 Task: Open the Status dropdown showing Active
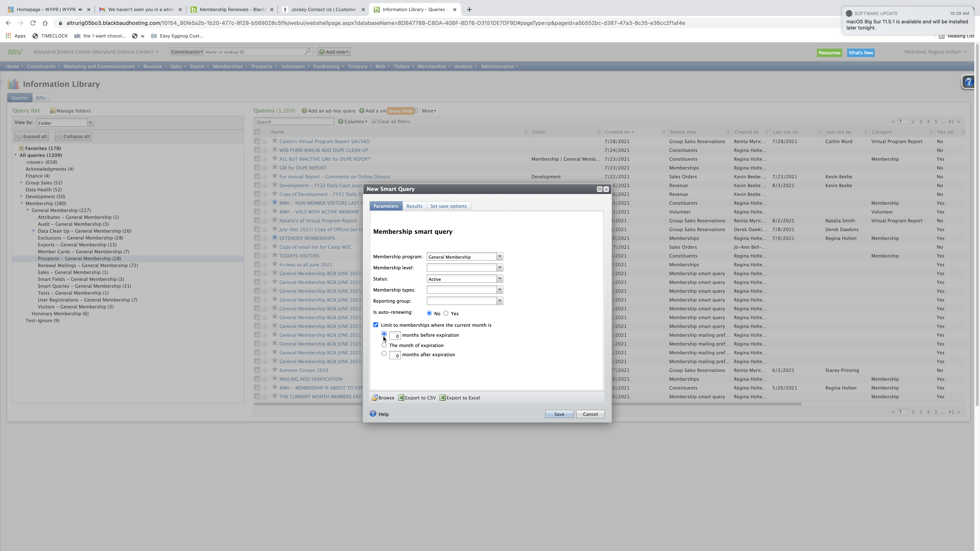[500, 279]
